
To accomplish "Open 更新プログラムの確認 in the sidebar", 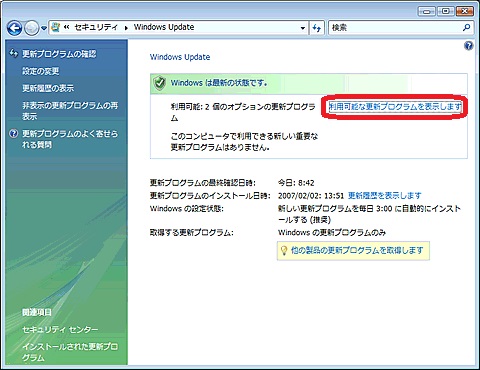I will click(59, 54).
